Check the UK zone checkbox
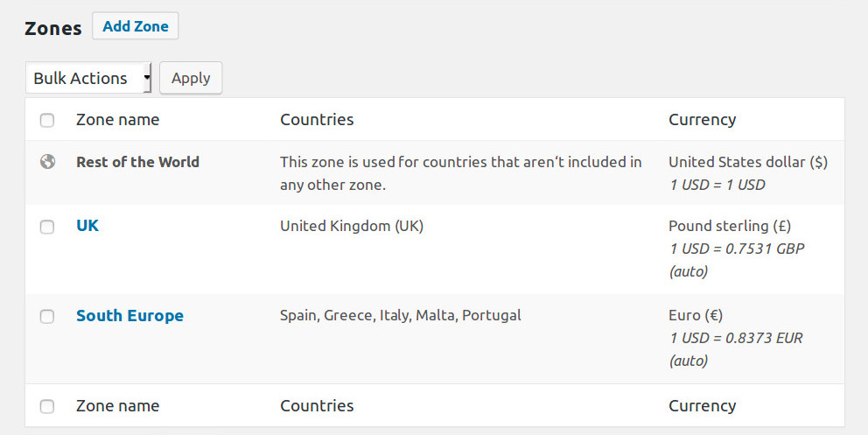This screenshot has width=868, height=435. pyautogui.click(x=47, y=227)
